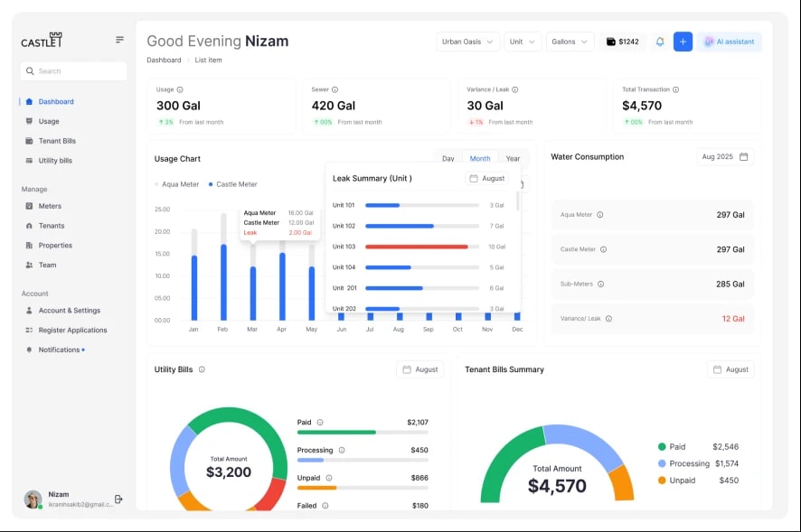This screenshot has height=532, width=801.
Task: Click the sidebar Search field
Action: click(73, 71)
